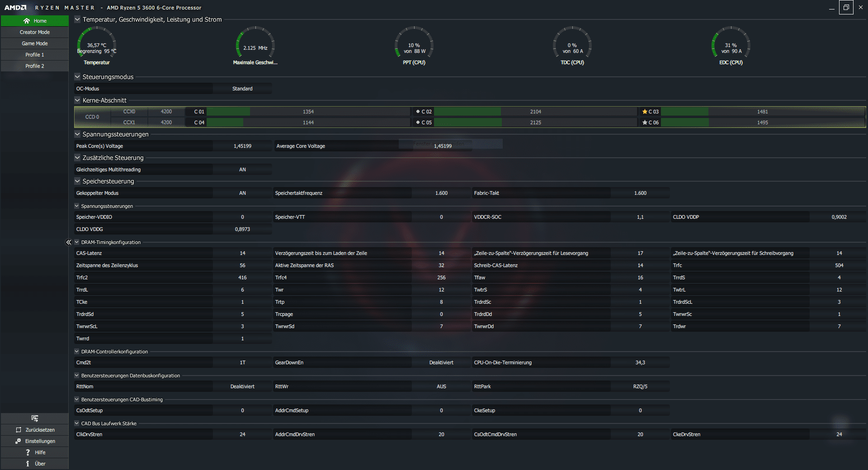The height and width of the screenshot is (470, 868).
Task: Collapse the sidebar with the double-chevron icon
Action: [x=69, y=242]
